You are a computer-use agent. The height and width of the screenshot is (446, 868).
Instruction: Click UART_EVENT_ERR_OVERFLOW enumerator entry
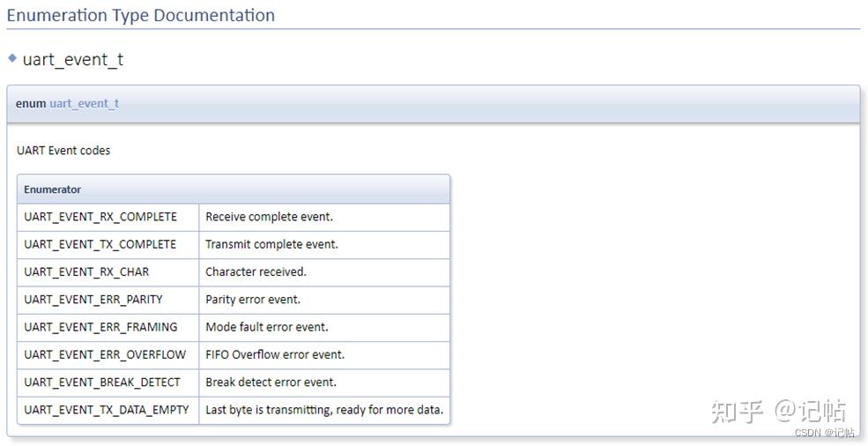tap(105, 354)
